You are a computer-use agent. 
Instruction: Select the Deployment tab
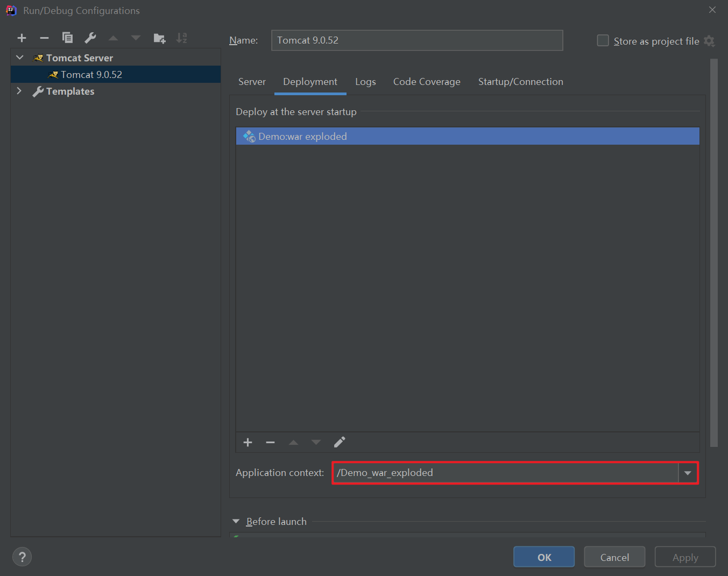(310, 82)
